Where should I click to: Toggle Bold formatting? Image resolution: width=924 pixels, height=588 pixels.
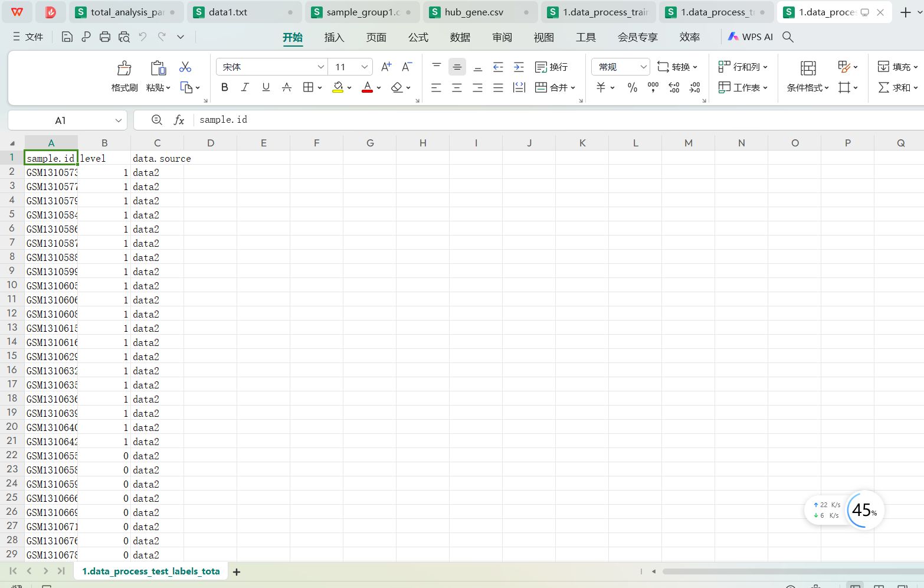click(x=224, y=87)
